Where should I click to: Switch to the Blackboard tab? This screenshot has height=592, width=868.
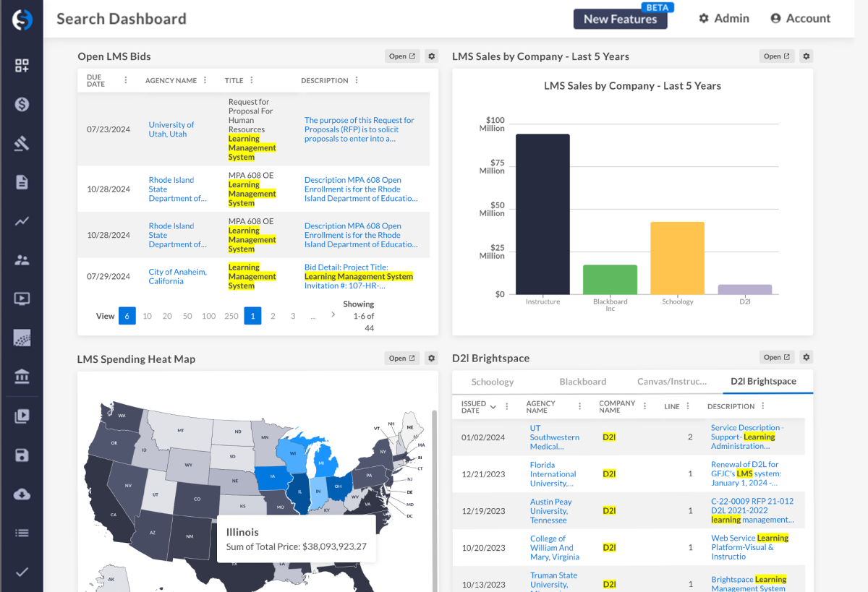tap(582, 382)
